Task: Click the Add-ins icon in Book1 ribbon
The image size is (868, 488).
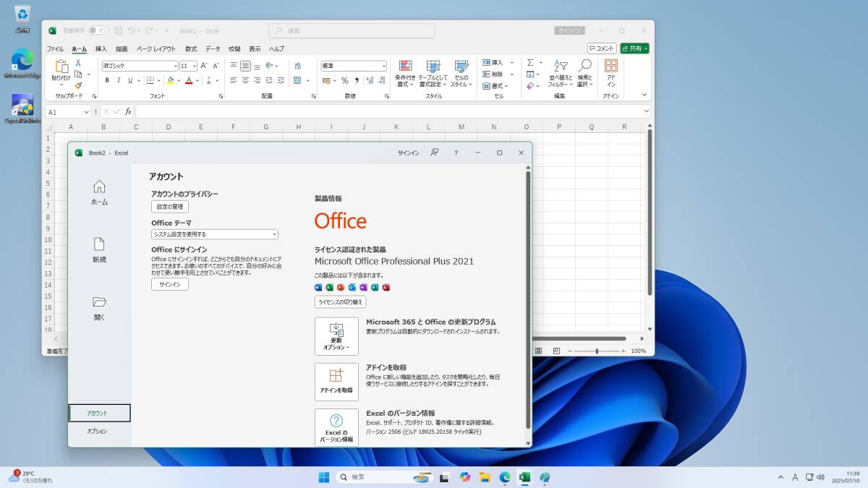Action: pyautogui.click(x=611, y=66)
